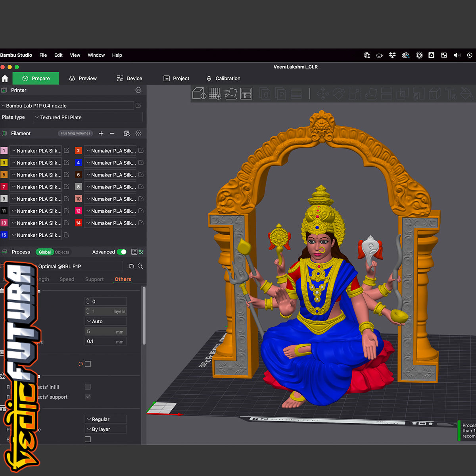Click filament 4's blue color swatch
This screenshot has height=476, width=476.
[78, 163]
